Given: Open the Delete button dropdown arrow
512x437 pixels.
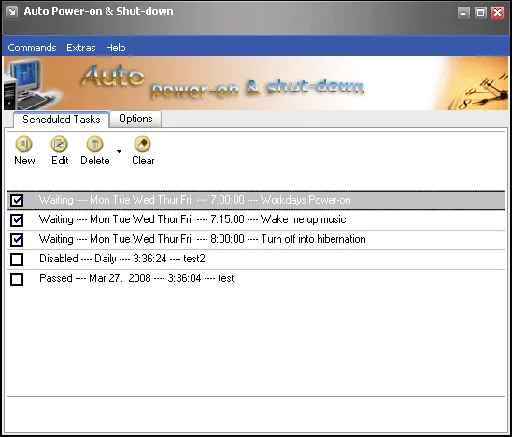Looking at the screenshot, I should 119,151.
